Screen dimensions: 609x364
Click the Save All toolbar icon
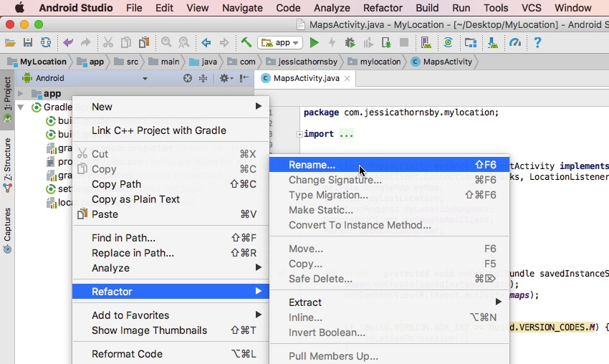pos(28,43)
